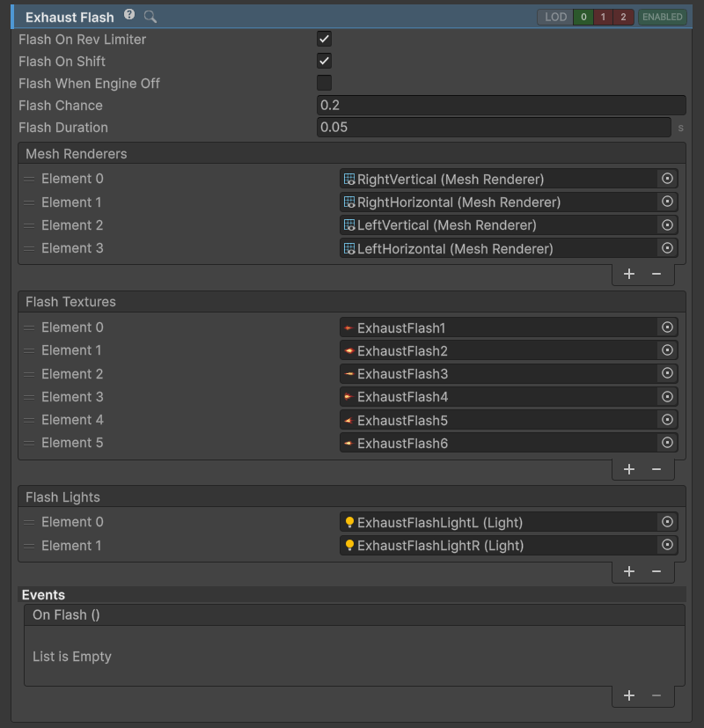The height and width of the screenshot is (728, 704).
Task: Open object picker for RightHorizontal mesh renderer
Action: click(667, 202)
